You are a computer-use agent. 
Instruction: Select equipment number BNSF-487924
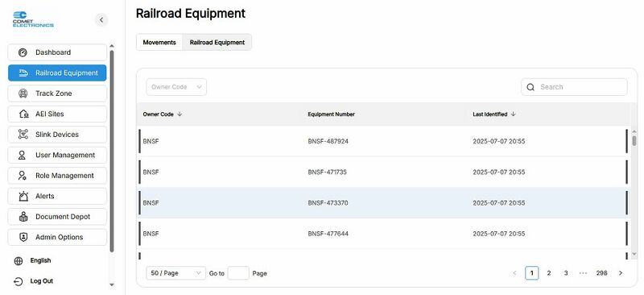tap(328, 142)
